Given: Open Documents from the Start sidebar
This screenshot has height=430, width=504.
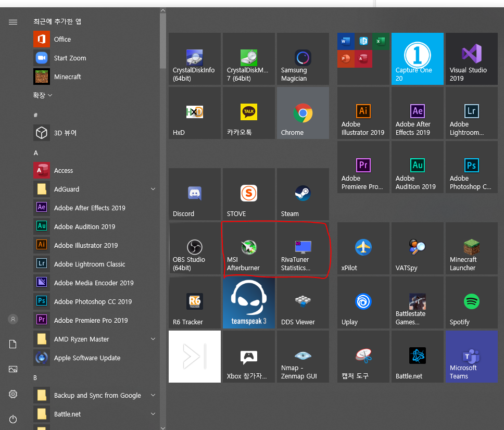Looking at the screenshot, I should [x=13, y=344].
